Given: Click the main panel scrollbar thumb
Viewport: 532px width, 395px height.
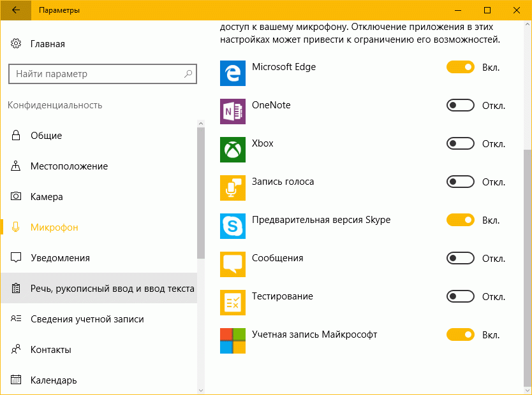Looking at the screenshot, I should [x=528, y=268].
